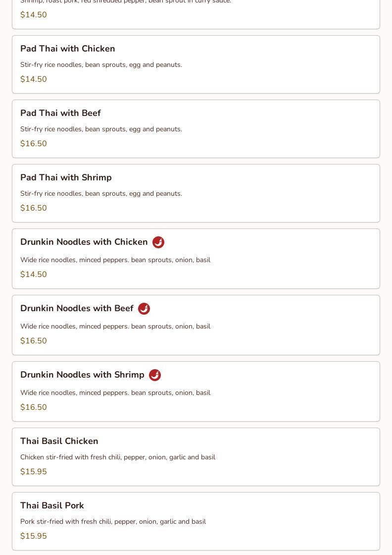
Task: Open Drunkin Noodles with Chicken title
Action: tap(84, 242)
